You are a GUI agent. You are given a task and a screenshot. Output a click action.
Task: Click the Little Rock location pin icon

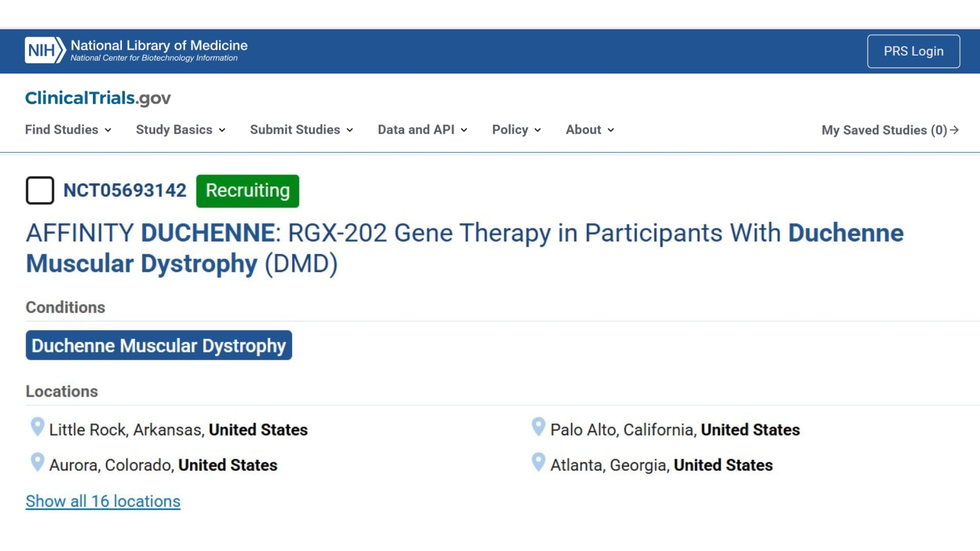click(37, 427)
